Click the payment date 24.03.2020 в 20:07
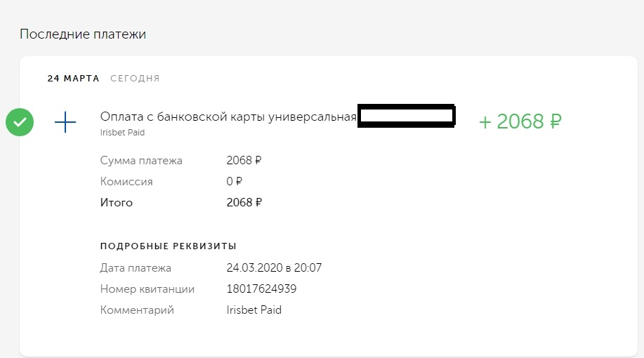 click(274, 268)
